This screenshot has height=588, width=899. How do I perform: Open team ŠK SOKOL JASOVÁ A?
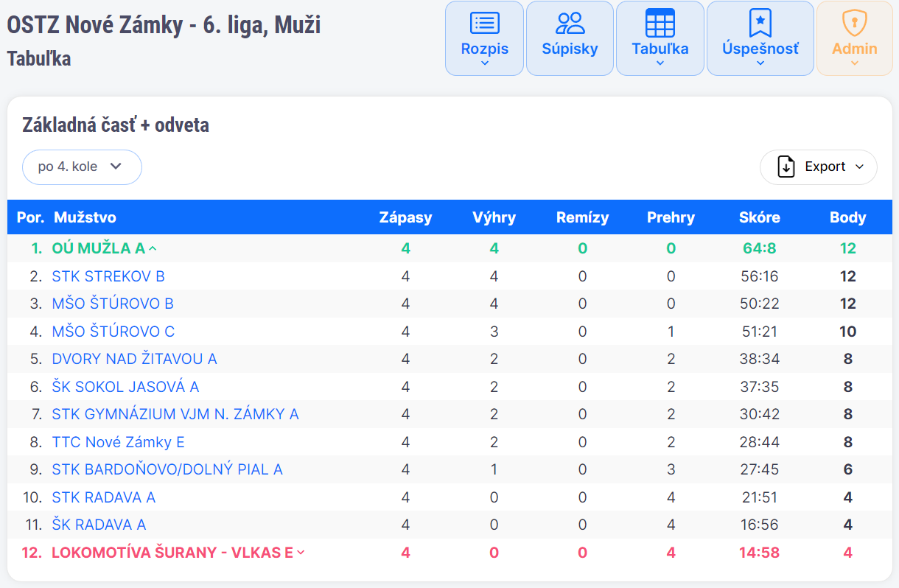(x=125, y=387)
